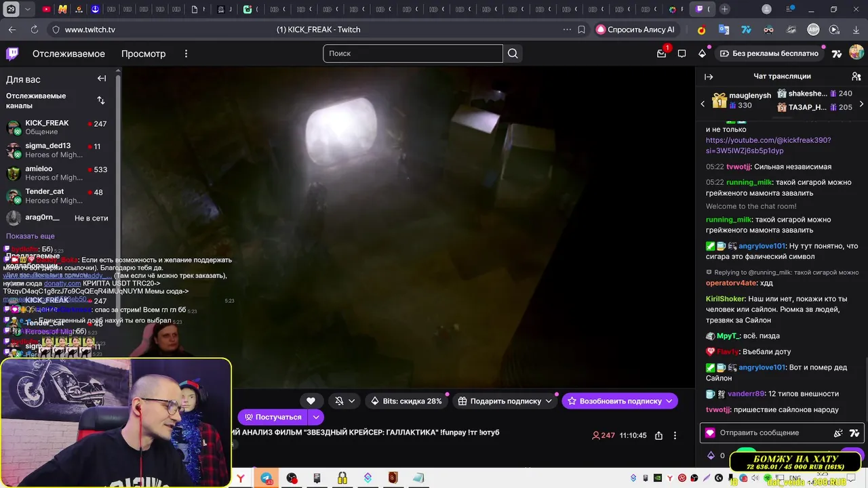This screenshot has height=488, width=868.
Task: Open Telegram from the taskbar
Action: point(266,478)
